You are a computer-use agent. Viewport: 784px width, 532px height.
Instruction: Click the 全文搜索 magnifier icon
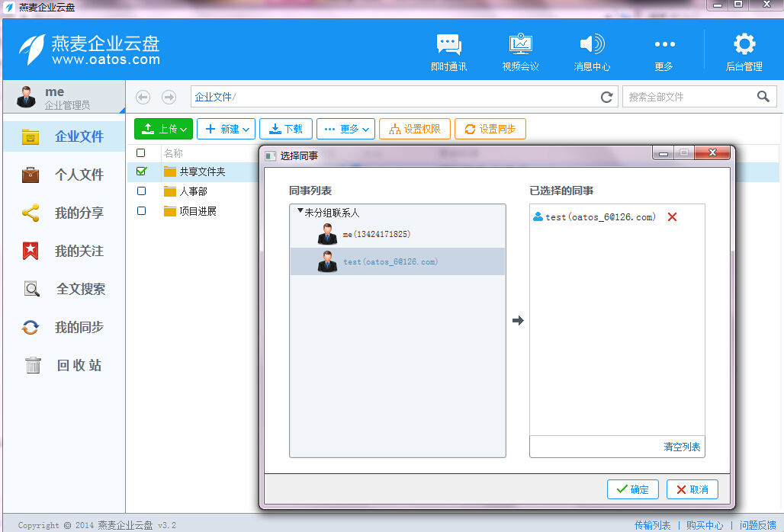[32, 289]
